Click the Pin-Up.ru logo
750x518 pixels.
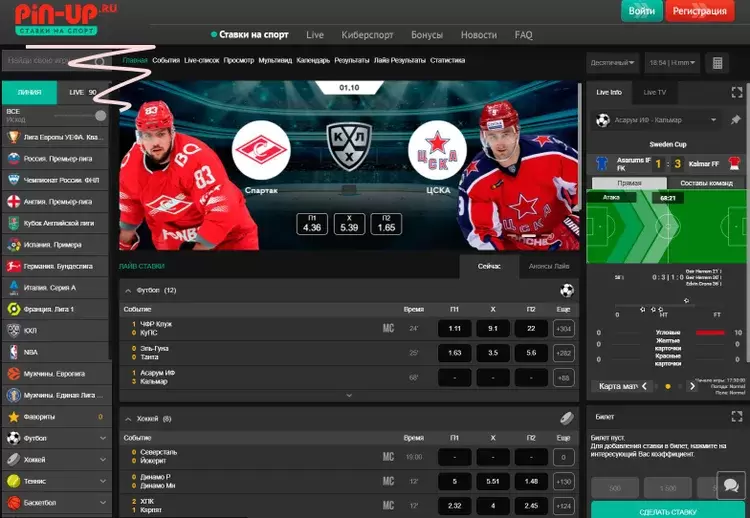pos(66,19)
